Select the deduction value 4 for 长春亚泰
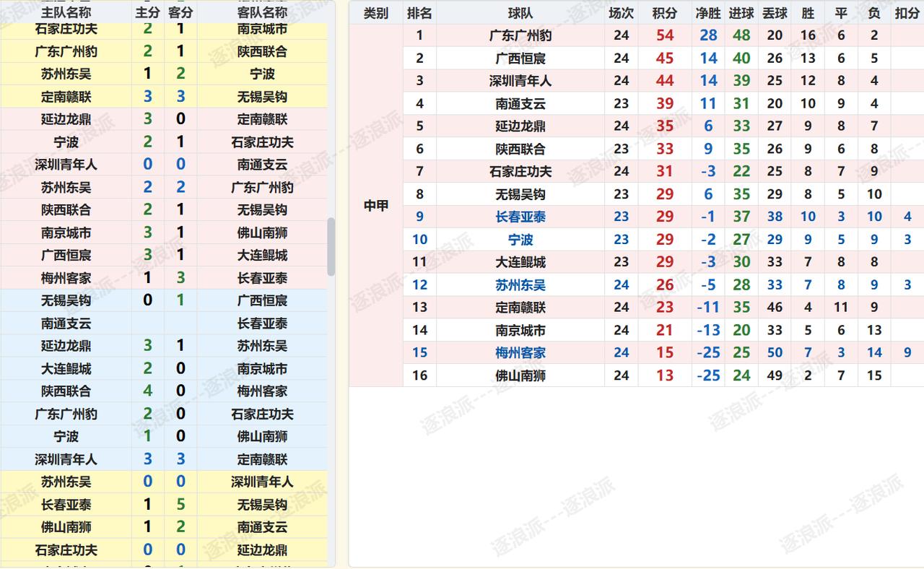Screen dimensions: 924x569 907,217
